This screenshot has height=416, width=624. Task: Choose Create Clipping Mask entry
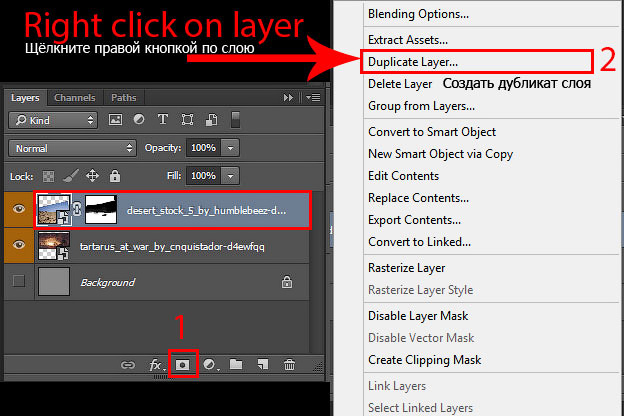pos(425,360)
